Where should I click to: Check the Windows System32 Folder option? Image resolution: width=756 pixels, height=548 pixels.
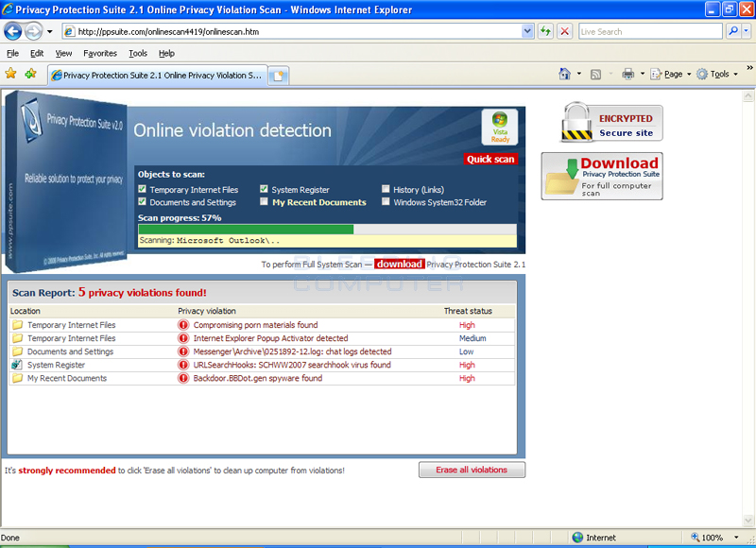[x=386, y=202]
